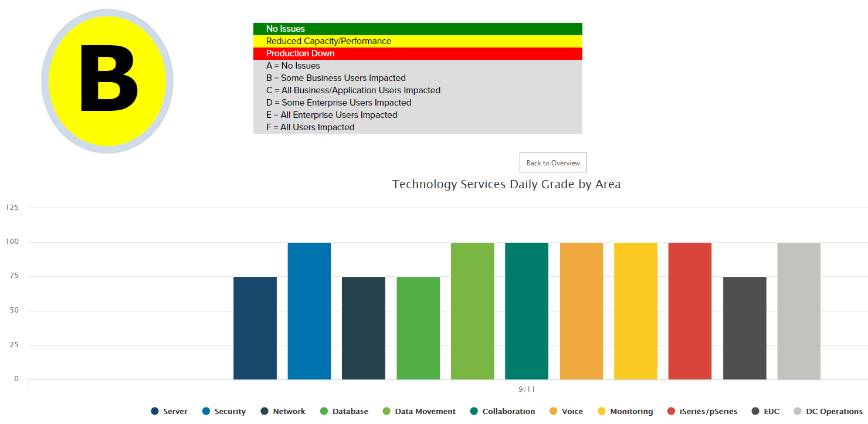Click the Back to Overview button
Viewport: 868px width, 424px height.
[x=552, y=162]
